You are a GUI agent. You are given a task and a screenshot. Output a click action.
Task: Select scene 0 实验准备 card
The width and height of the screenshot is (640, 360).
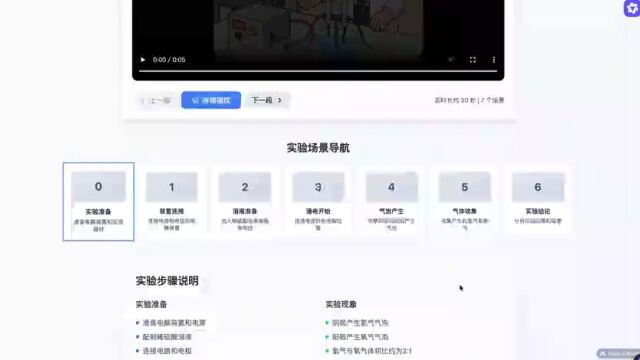98,202
